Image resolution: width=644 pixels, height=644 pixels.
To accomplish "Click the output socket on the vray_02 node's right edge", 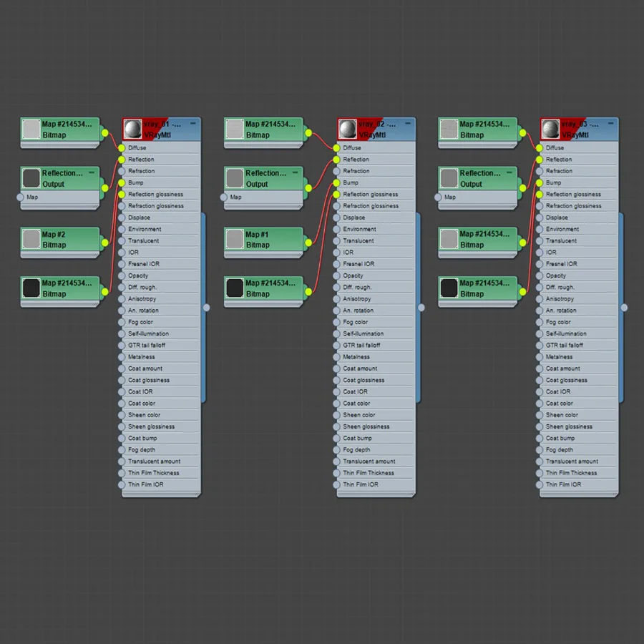I will [421, 308].
